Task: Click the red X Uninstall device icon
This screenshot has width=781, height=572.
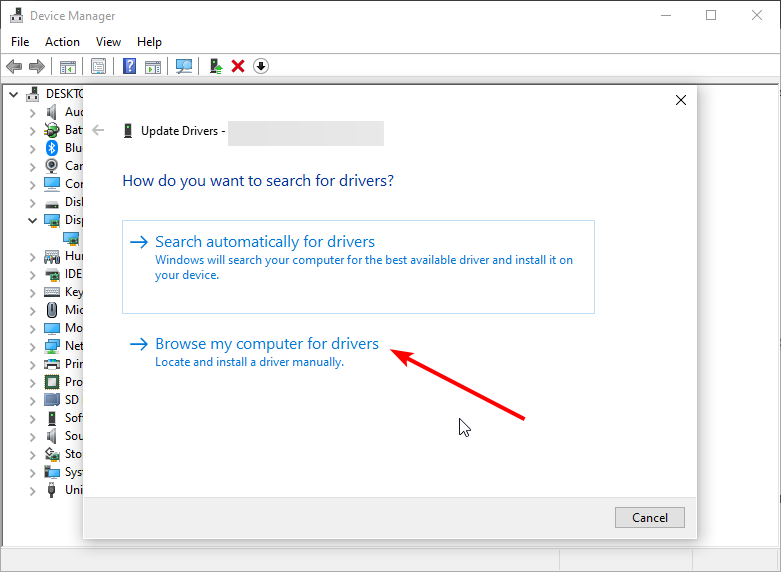Action: point(238,66)
